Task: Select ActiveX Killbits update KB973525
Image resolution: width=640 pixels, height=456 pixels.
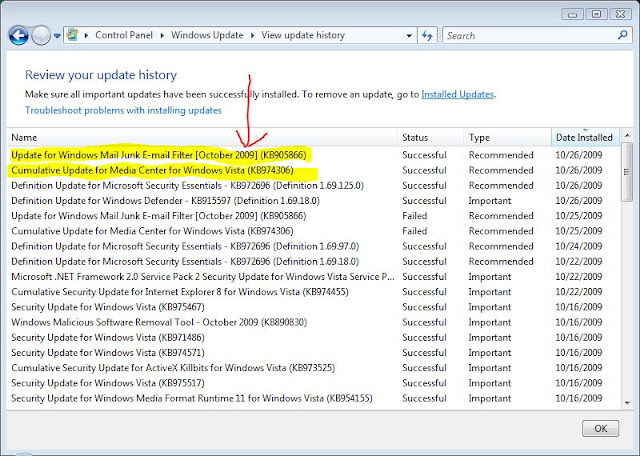Action: pyautogui.click(x=313, y=367)
